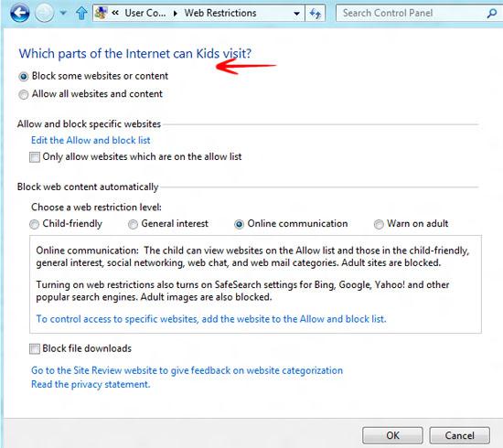The image size is (503, 448).
Task: Click the Online communication description paragraph
Action: click(x=252, y=257)
